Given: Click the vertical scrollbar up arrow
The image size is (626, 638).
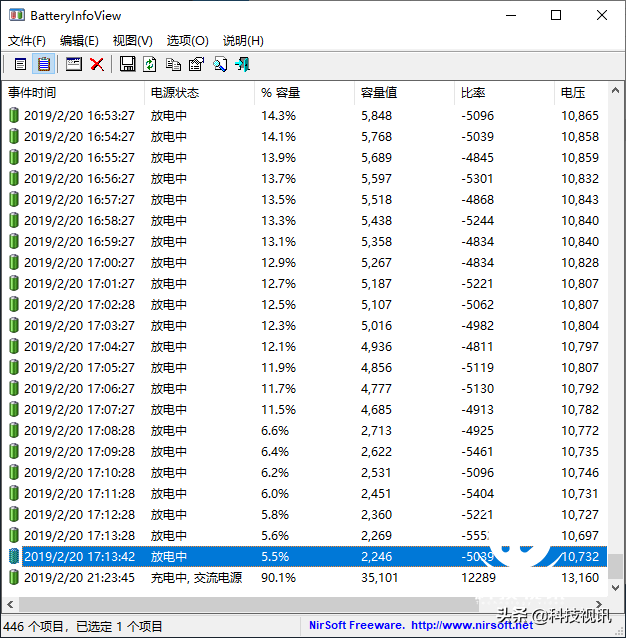Looking at the screenshot, I should 616,93.
